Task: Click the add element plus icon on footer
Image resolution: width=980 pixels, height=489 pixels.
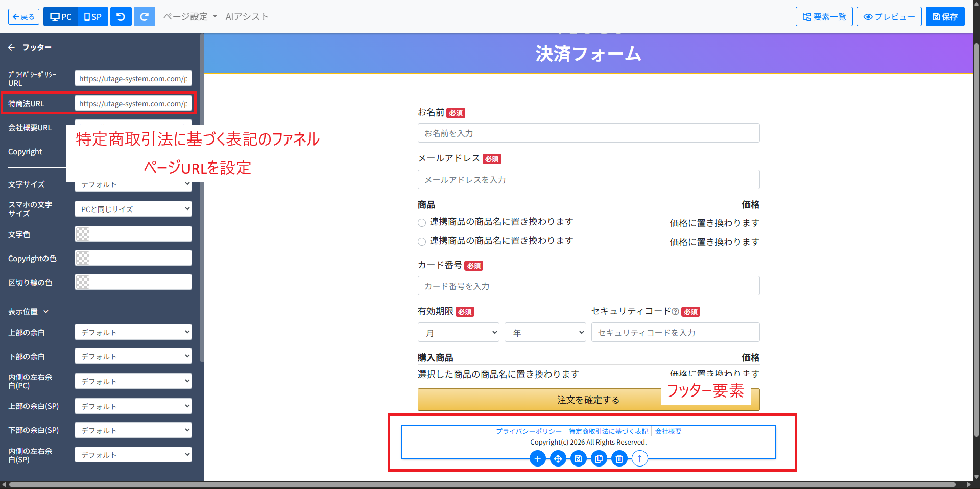Action: pos(537,459)
